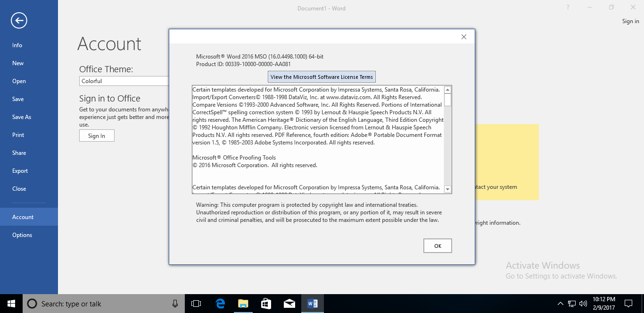Click the Microsoft Office Proofing Tools line
Viewport: 644px width, 313px height.
(234, 158)
